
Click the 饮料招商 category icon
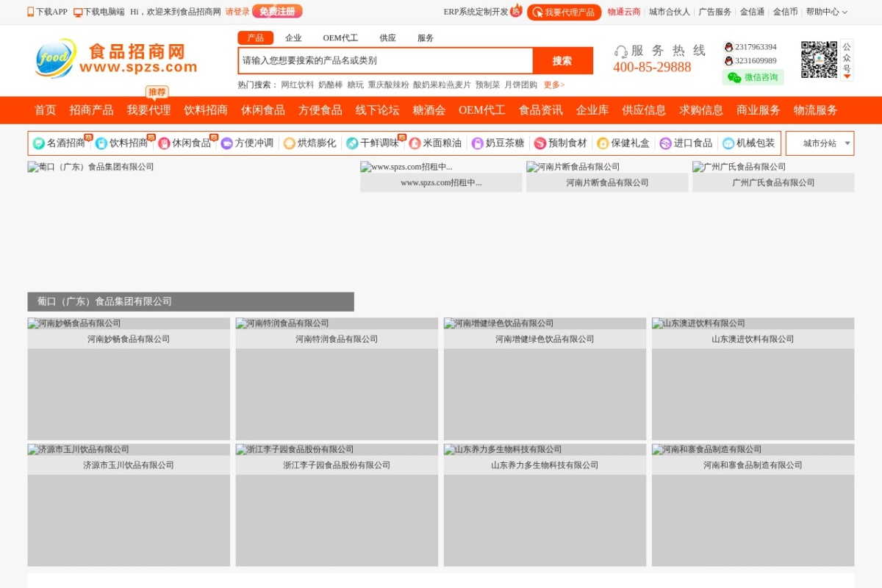tap(101, 143)
